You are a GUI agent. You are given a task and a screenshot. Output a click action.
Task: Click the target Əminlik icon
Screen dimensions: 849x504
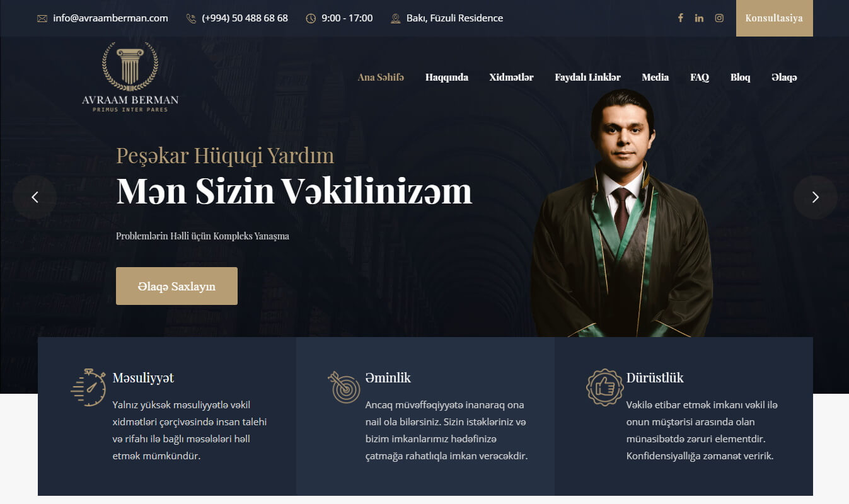coord(344,387)
